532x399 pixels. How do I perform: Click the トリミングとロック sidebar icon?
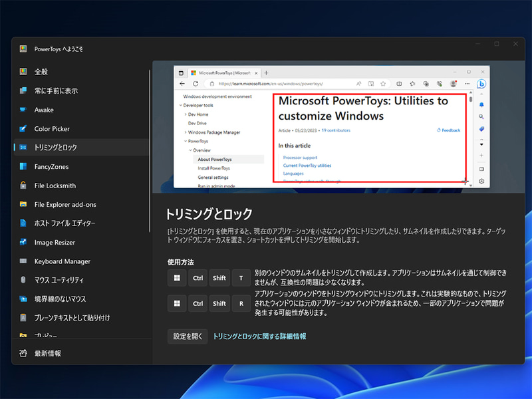click(23, 147)
